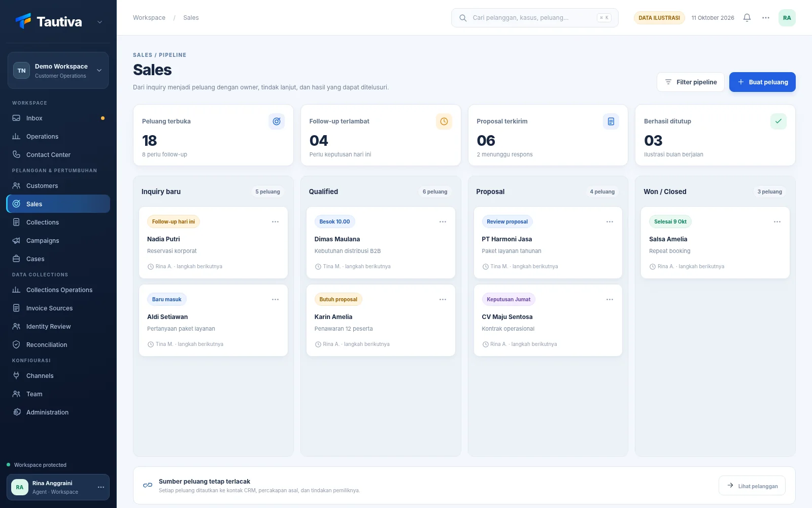Go to Reconciliation in sidebar
Image resolution: width=812 pixels, height=508 pixels.
click(x=58, y=345)
